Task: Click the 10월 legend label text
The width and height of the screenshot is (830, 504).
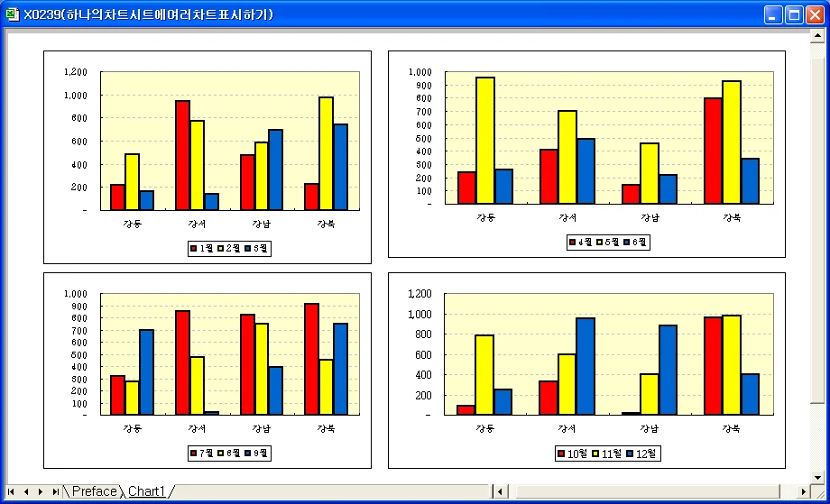Action: [x=577, y=454]
